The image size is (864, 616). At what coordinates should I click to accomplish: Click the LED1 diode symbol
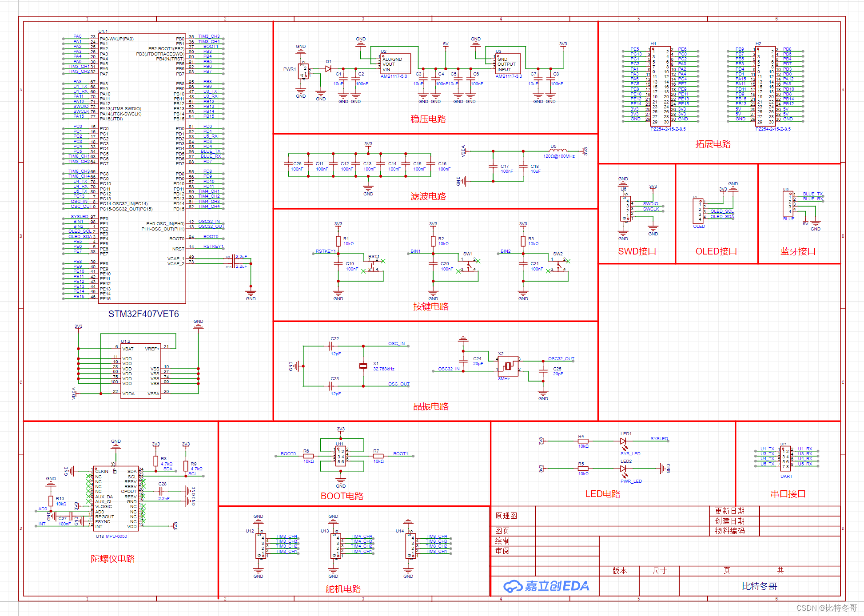pos(623,441)
